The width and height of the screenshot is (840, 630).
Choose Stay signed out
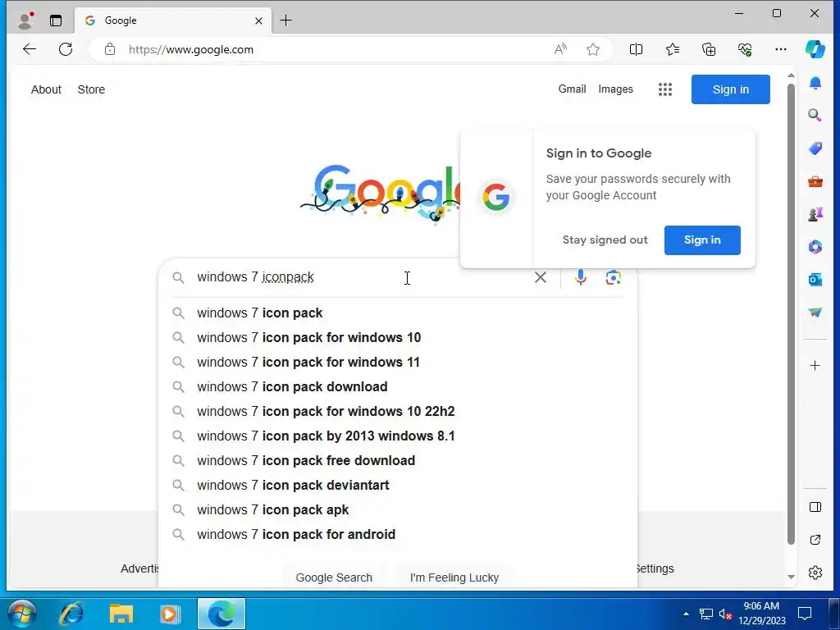coord(605,240)
